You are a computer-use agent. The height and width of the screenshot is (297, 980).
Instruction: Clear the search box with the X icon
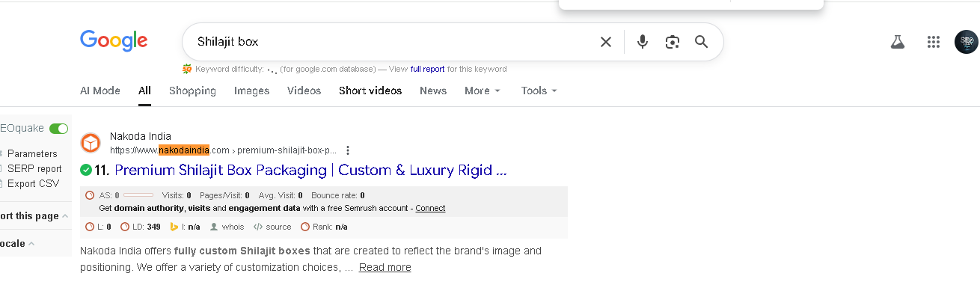coord(606,42)
